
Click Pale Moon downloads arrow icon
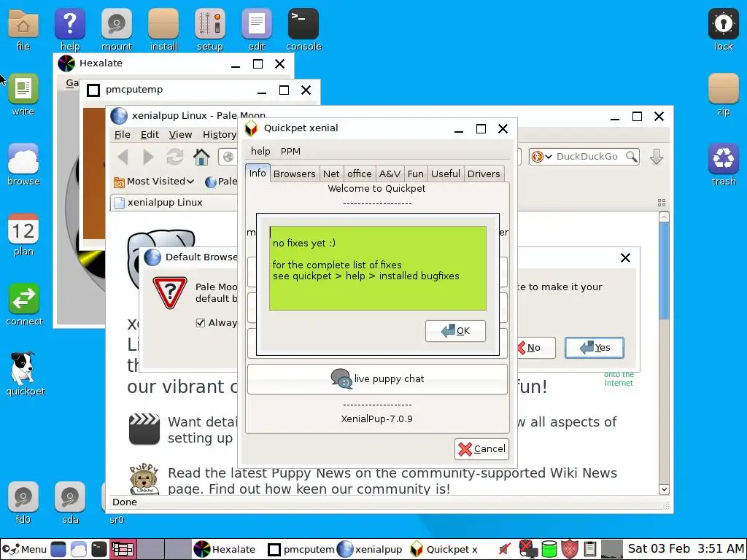656,157
